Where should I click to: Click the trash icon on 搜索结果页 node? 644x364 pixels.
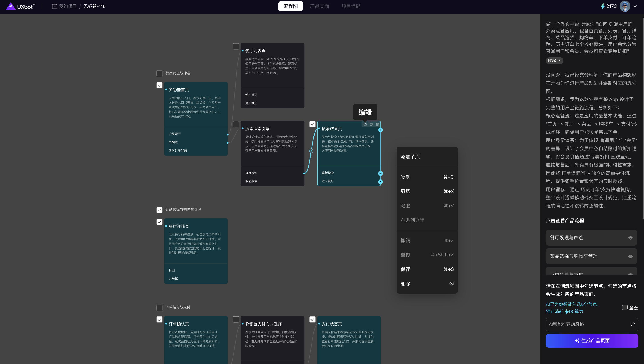pos(377,124)
